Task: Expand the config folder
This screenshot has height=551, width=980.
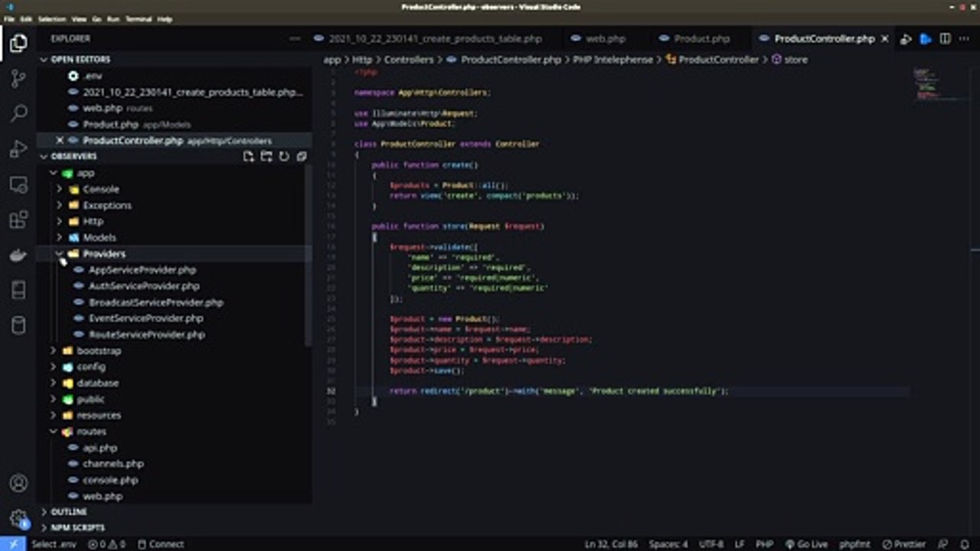Action: (54, 367)
